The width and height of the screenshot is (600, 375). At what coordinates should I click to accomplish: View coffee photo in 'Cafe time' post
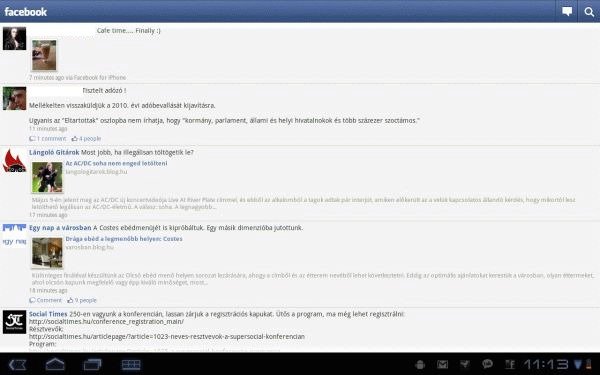(44, 55)
